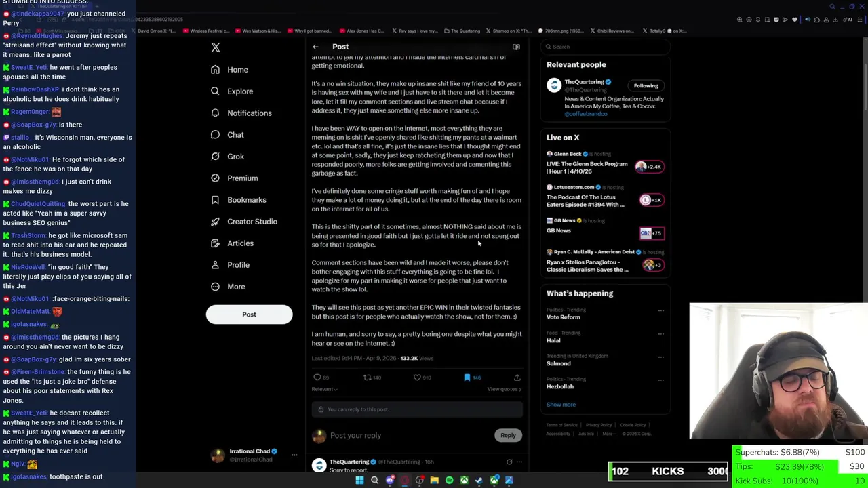
Task: Open Explore in X sidebar
Action: click(231, 91)
